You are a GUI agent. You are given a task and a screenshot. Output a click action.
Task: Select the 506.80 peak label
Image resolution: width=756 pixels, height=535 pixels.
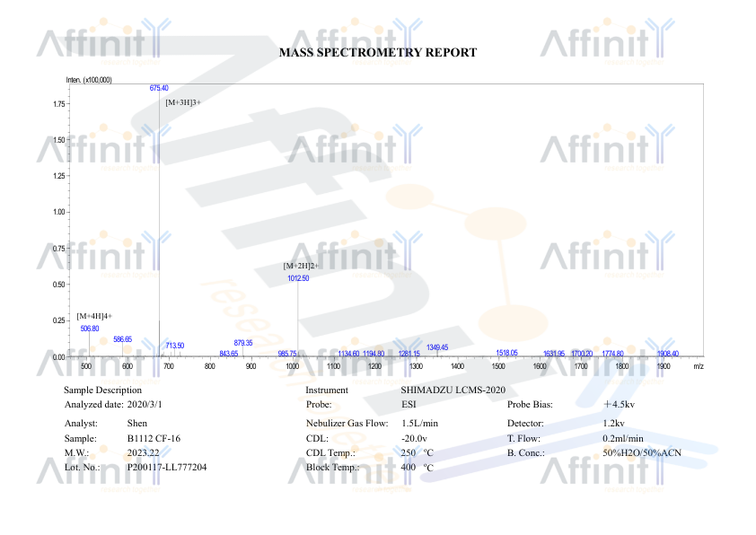pyautogui.click(x=90, y=329)
